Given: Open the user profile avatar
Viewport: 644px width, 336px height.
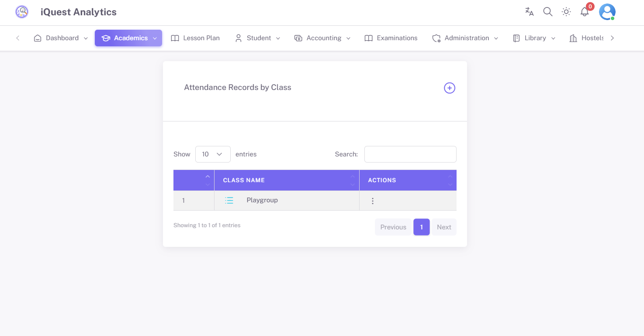Looking at the screenshot, I should pyautogui.click(x=607, y=12).
